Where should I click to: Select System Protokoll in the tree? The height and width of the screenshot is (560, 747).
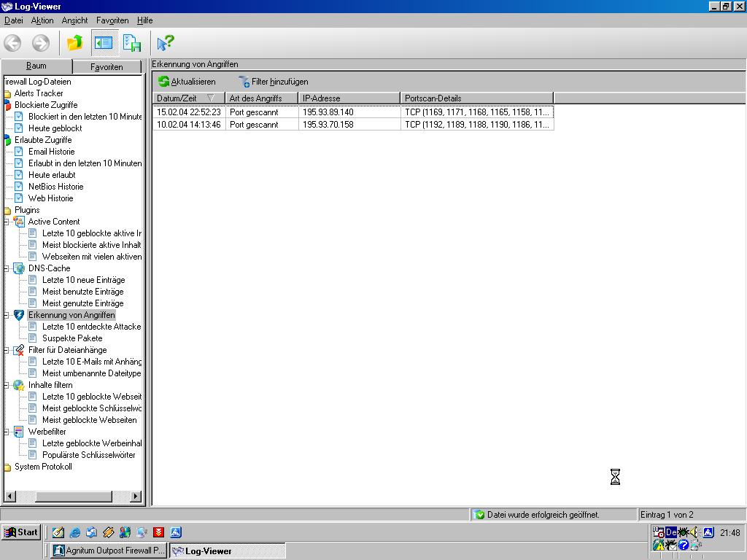coord(43,467)
